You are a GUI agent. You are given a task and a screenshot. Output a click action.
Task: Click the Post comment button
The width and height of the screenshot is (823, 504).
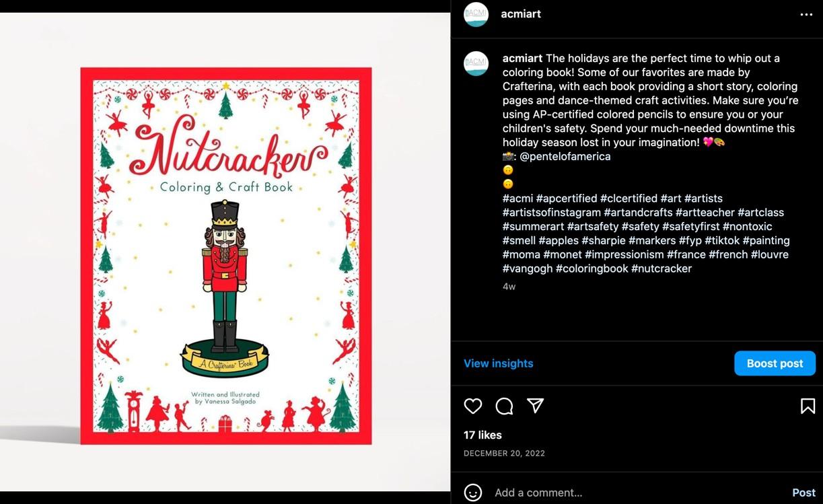[803, 493]
